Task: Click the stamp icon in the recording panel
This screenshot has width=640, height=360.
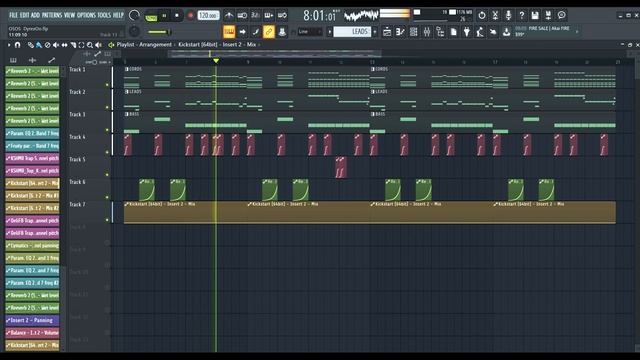Action: point(282,31)
